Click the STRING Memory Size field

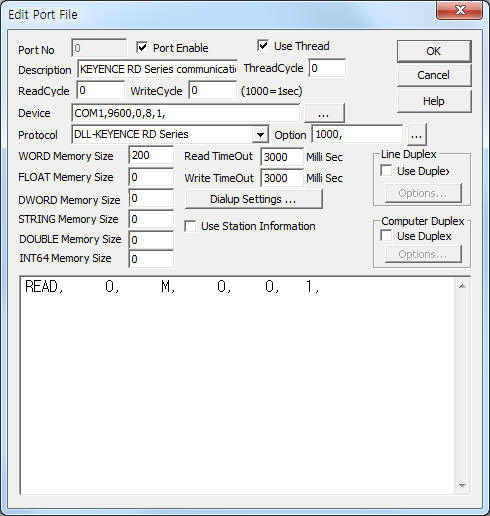[x=151, y=219]
